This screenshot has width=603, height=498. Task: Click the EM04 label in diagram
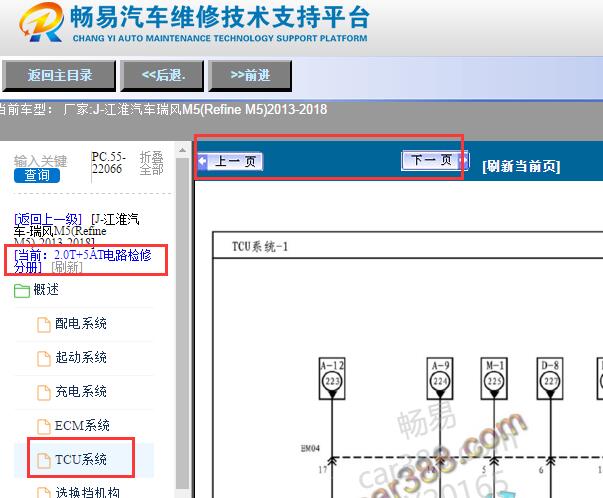pyautogui.click(x=310, y=448)
